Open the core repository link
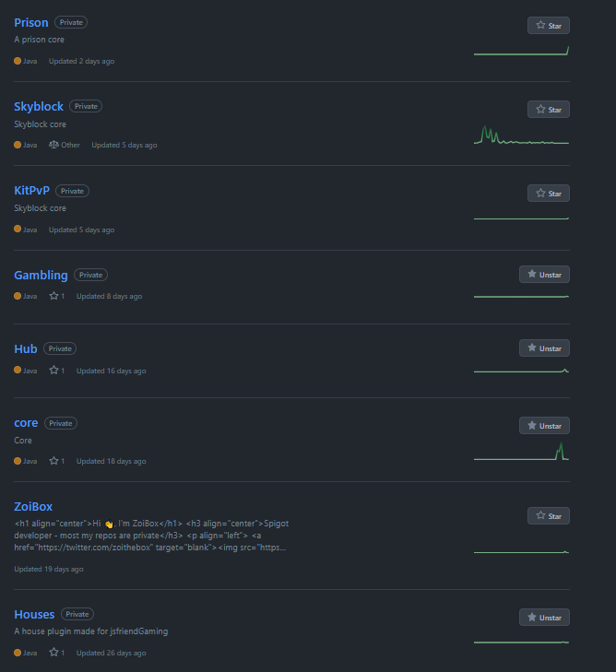The image size is (616, 672). 26,423
